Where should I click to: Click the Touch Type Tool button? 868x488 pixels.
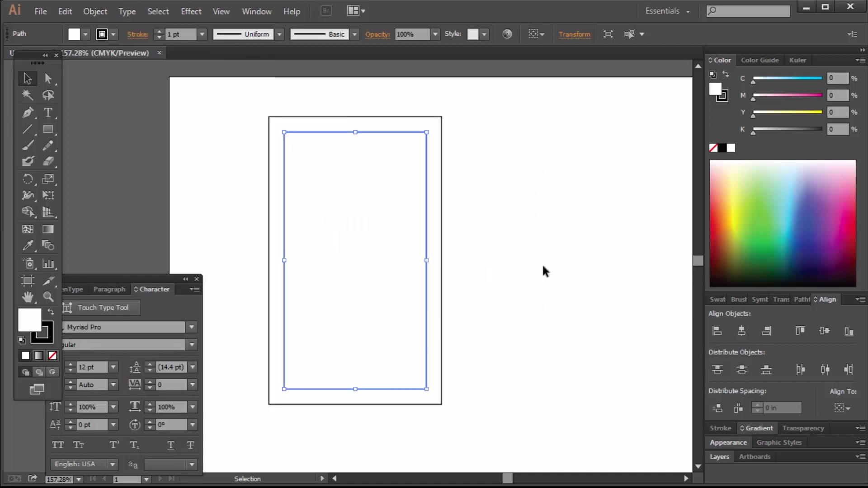102,307
